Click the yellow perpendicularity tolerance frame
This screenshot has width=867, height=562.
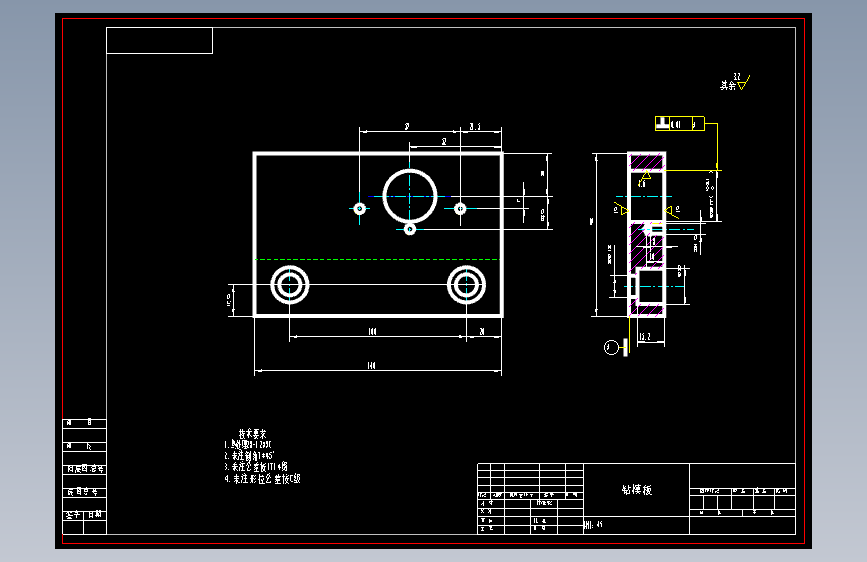680,123
